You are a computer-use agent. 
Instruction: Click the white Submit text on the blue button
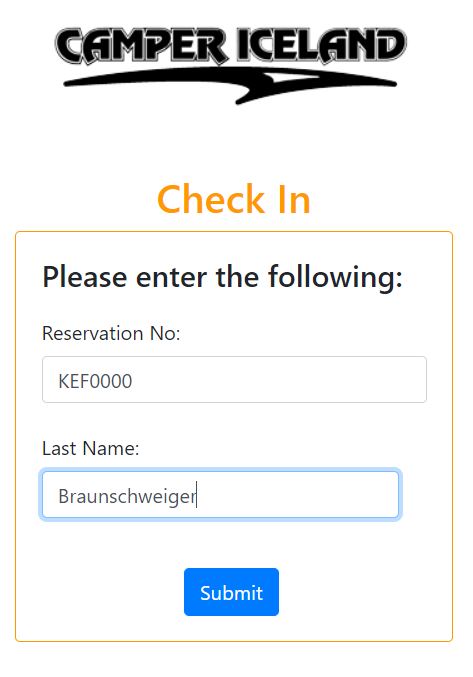tap(231, 593)
